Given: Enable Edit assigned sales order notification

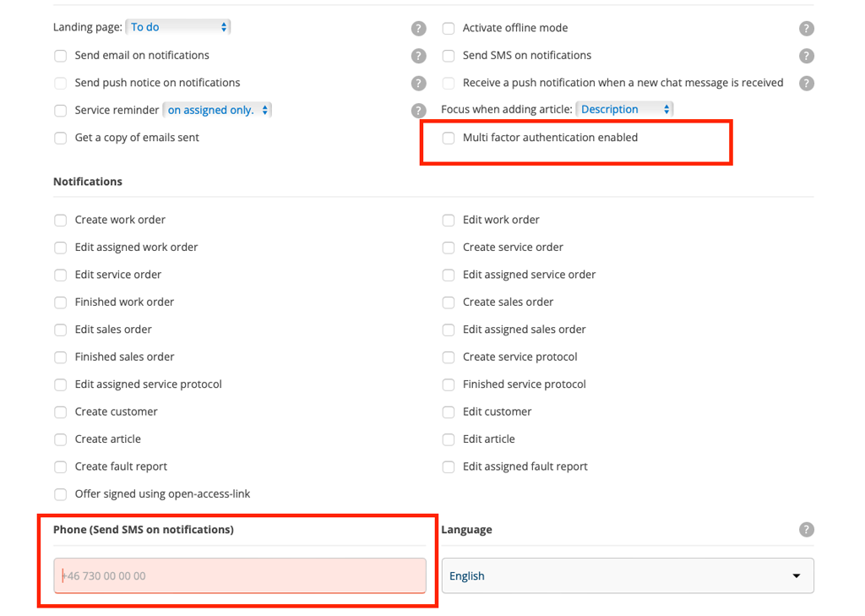Looking at the screenshot, I should [449, 330].
